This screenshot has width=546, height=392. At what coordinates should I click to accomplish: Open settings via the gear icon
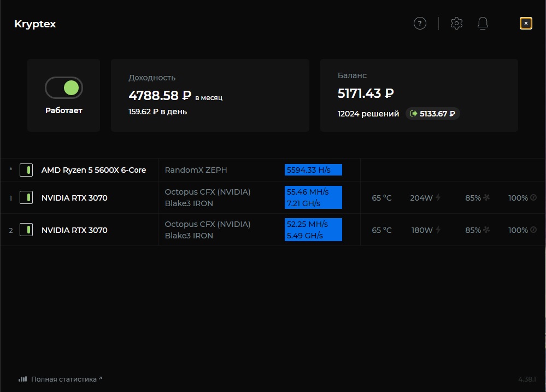coord(456,24)
